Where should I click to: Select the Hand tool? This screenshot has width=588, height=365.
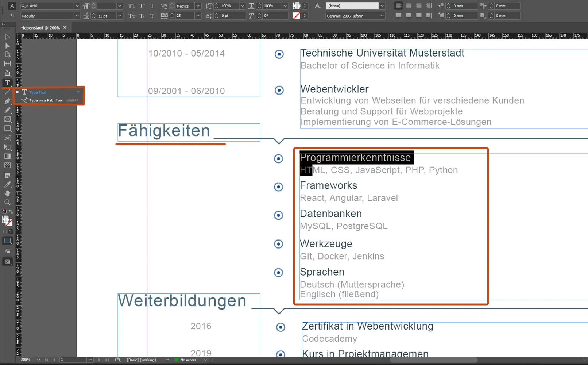point(7,193)
